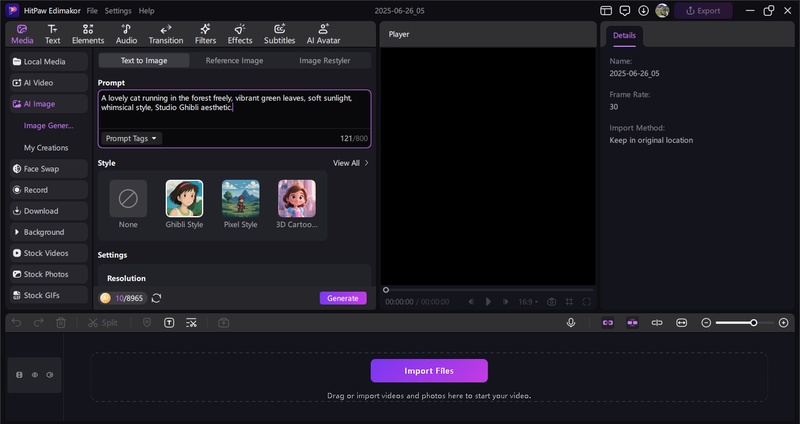Screen dimensions: 800x424
Task: Select Record in sidebar
Action: (x=49, y=190)
